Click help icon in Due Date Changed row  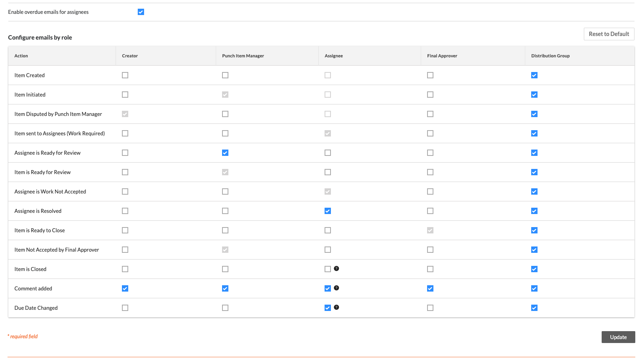[336, 307]
